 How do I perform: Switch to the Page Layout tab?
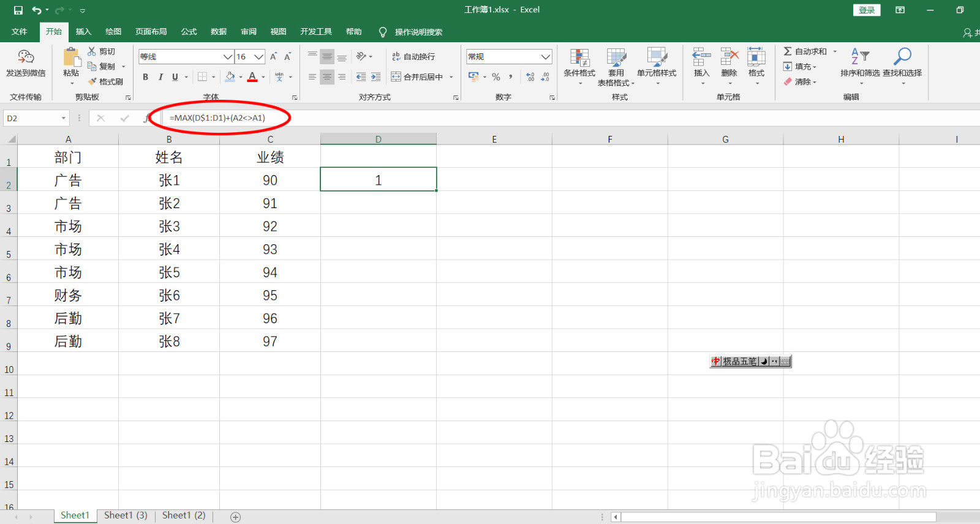pos(151,32)
